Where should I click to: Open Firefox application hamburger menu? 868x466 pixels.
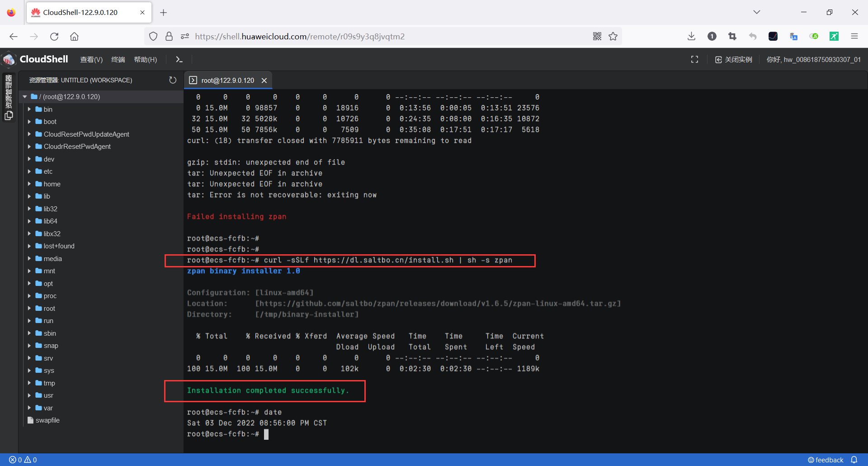click(854, 37)
